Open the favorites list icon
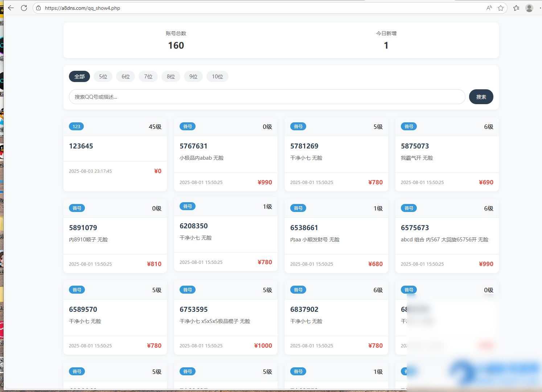 516,8
